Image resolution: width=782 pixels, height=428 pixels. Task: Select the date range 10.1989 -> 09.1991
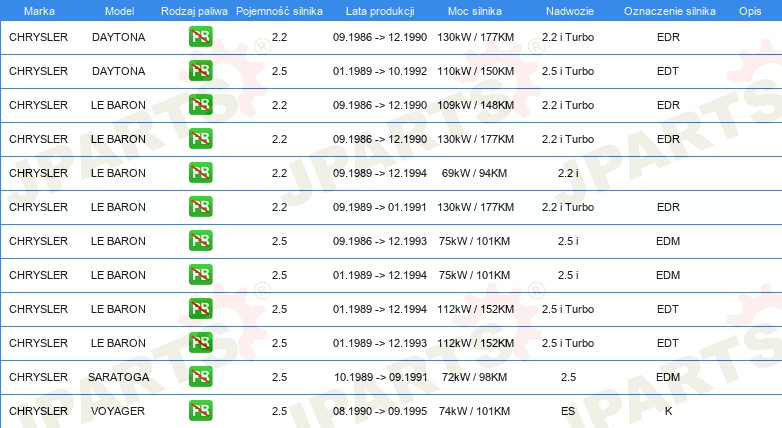click(x=381, y=377)
